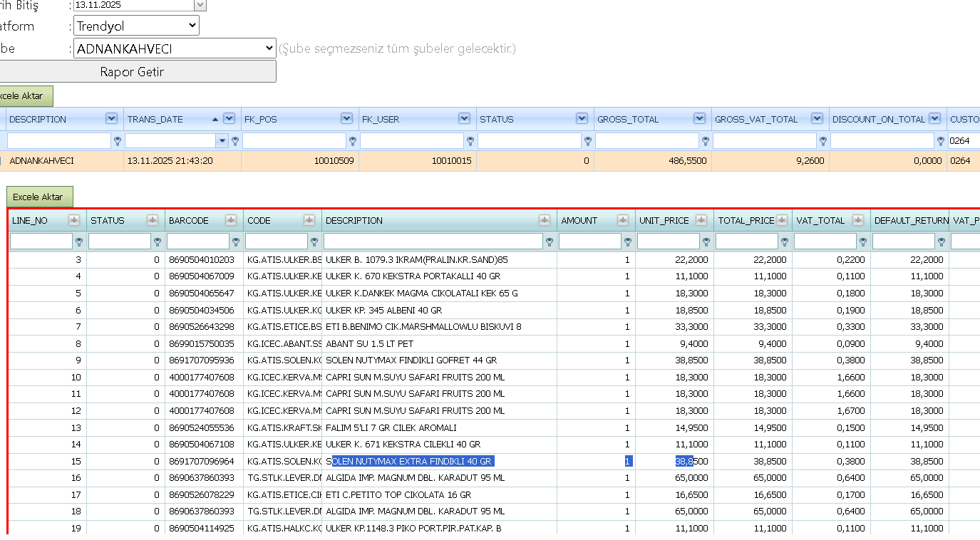Image resolution: width=980 pixels, height=540 pixels.
Task: Open the TRANS_DATE column header menu
Action: coord(229,119)
